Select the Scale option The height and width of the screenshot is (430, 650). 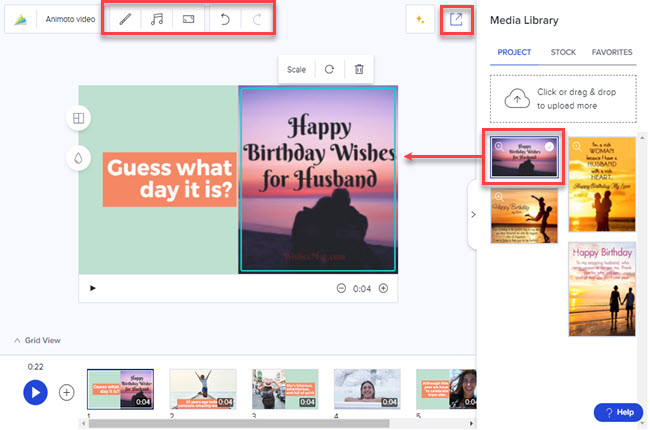point(296,69)
